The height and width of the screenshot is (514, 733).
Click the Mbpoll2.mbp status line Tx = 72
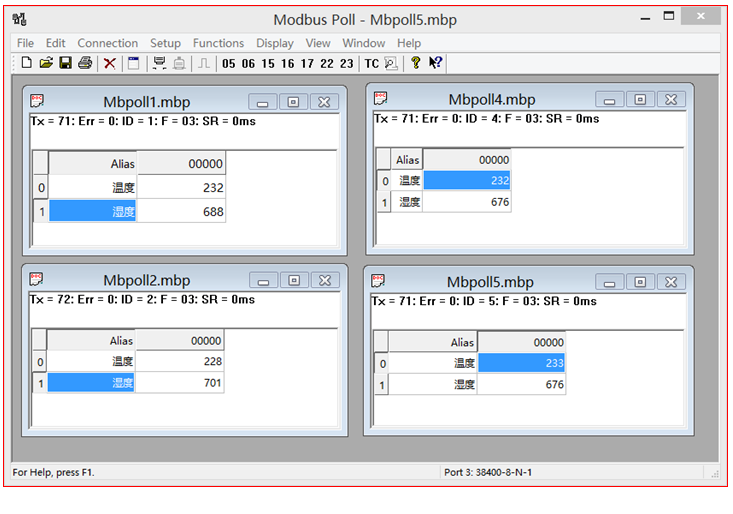(142, 300)
